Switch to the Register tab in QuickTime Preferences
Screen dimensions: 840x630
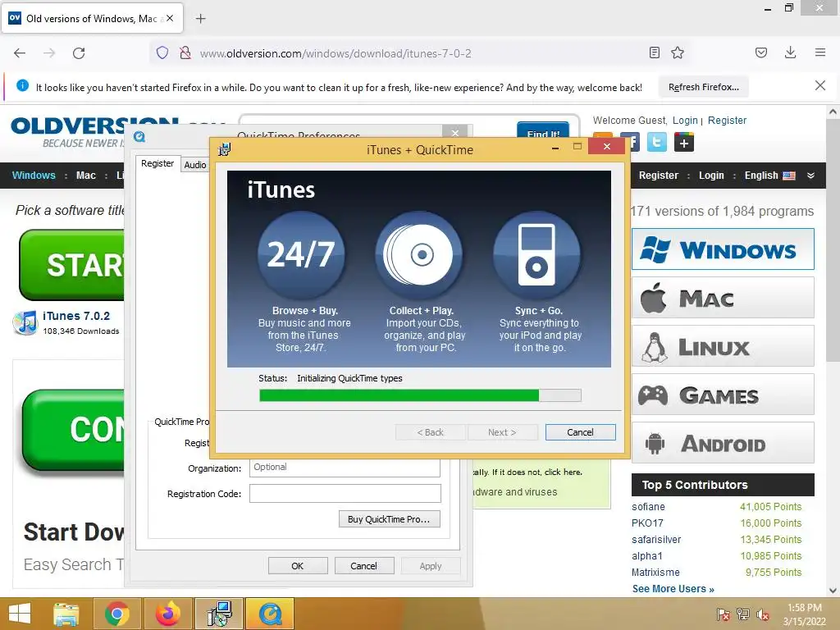(157, 163)
